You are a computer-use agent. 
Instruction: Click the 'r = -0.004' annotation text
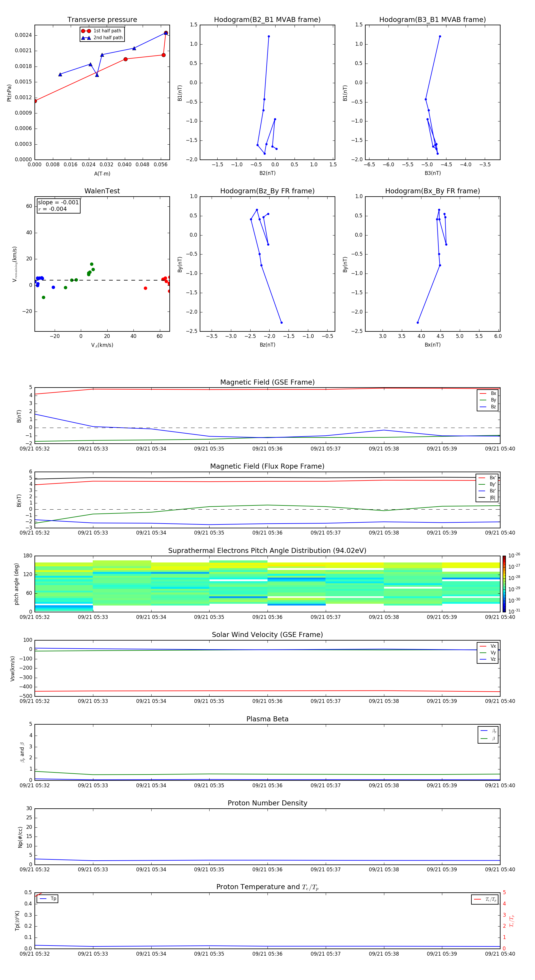tap(53, 209)
